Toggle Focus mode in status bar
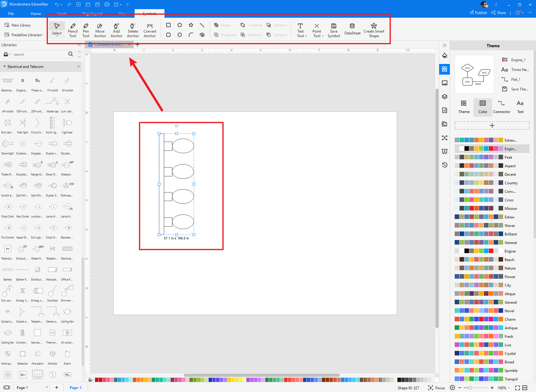Screen dimensions: 536x392 click(436, 388)
